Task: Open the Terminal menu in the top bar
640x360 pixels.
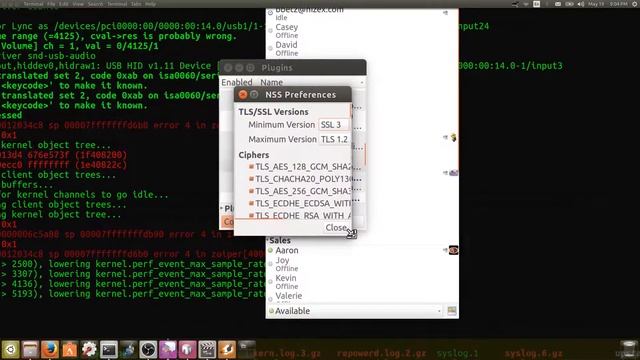Action: tap(33, 4)
